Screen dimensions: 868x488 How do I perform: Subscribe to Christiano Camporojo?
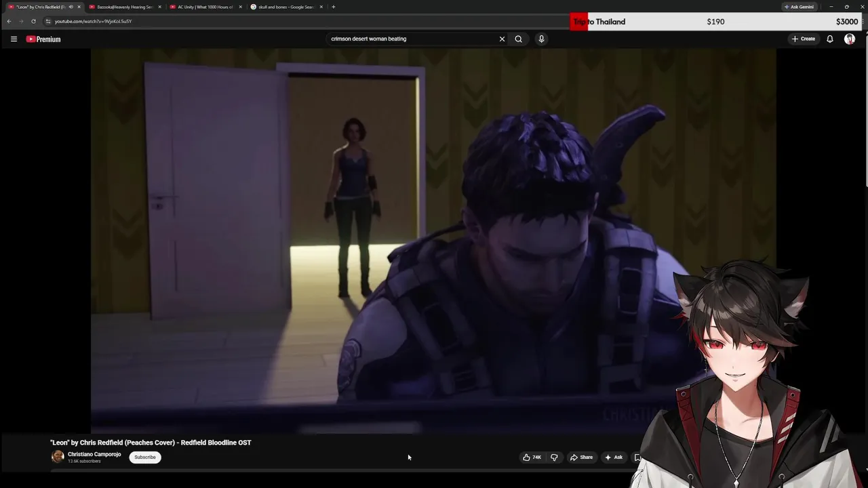[x=145, y=457]
